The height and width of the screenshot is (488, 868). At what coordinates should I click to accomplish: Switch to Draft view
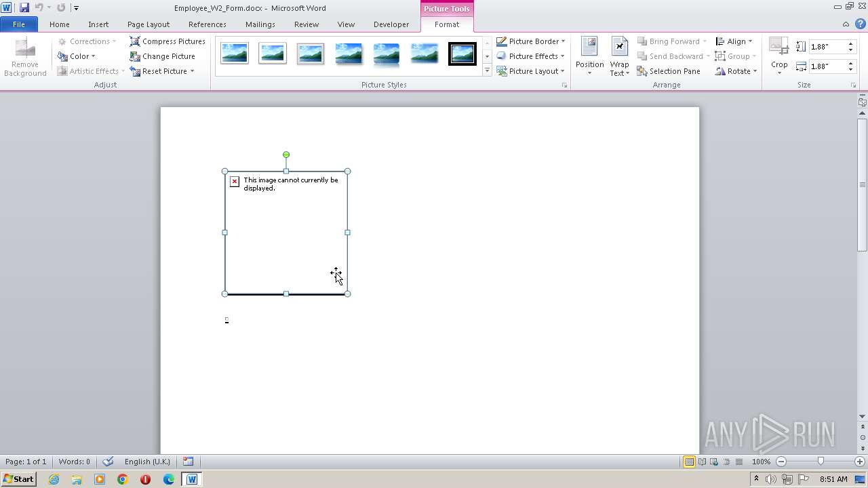[738, 462]
